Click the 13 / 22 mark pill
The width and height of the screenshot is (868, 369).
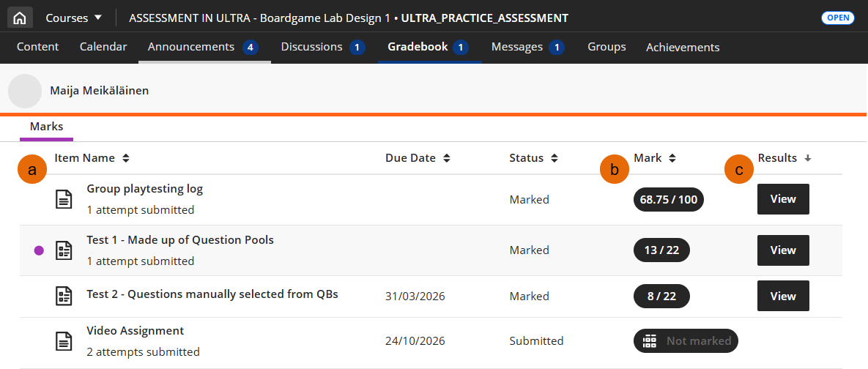point(661,250)
